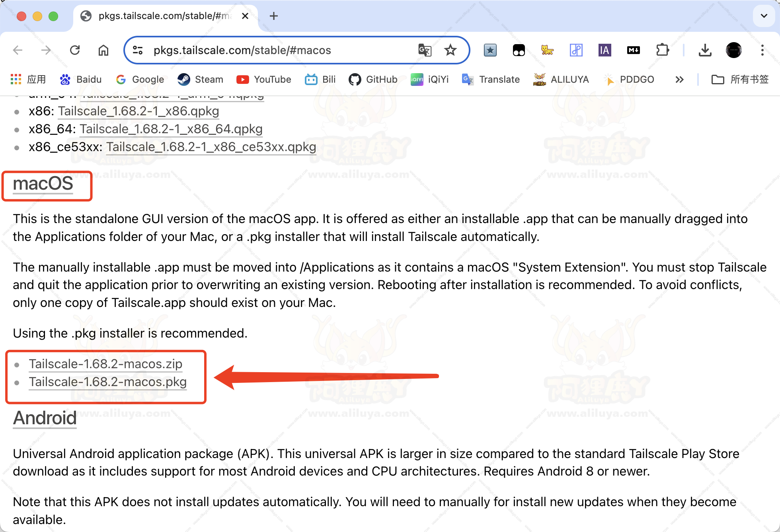Viewport: 780px width, 532px height.
Task: Open the Markdown extension icon
Action: click(x=634, y=50)
